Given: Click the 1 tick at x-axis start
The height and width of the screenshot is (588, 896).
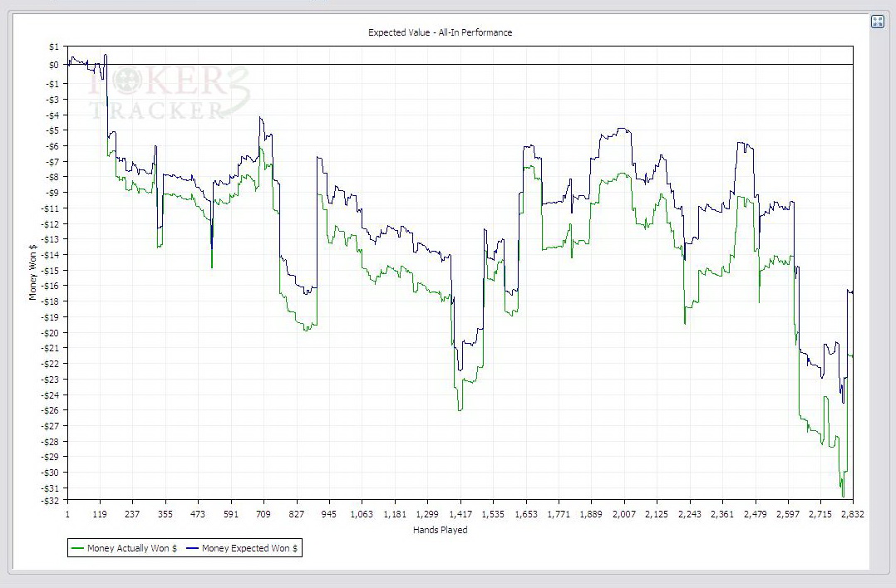Looking at the screenshot, I should [67, 514].
